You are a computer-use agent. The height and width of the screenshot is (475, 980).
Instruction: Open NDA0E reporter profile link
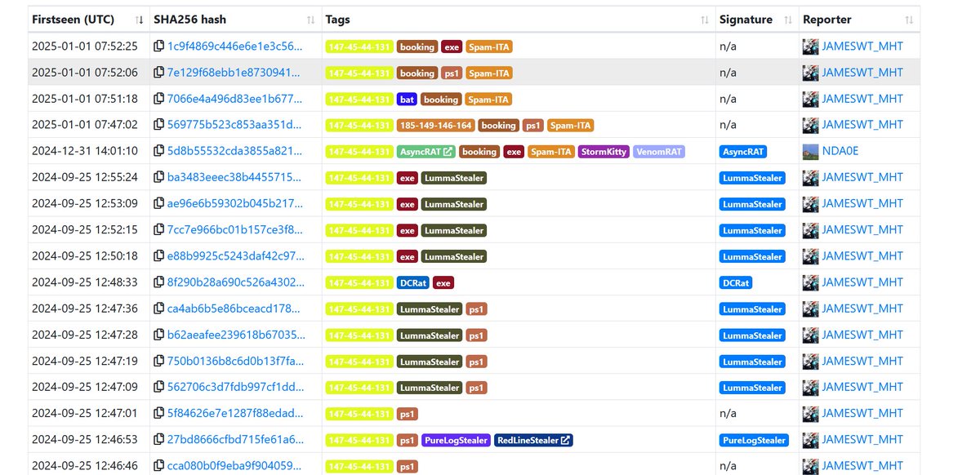pyautogui.click(x=840, y=151)
